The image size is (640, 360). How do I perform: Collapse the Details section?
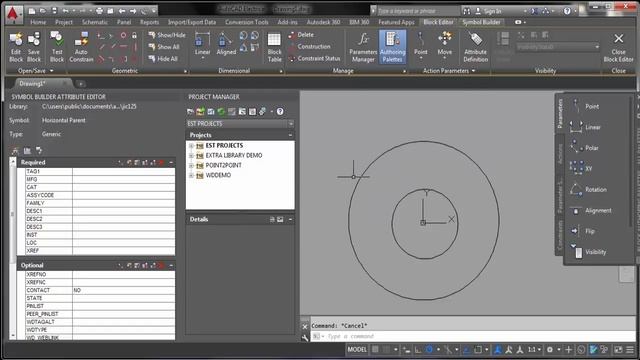(290, 220)
